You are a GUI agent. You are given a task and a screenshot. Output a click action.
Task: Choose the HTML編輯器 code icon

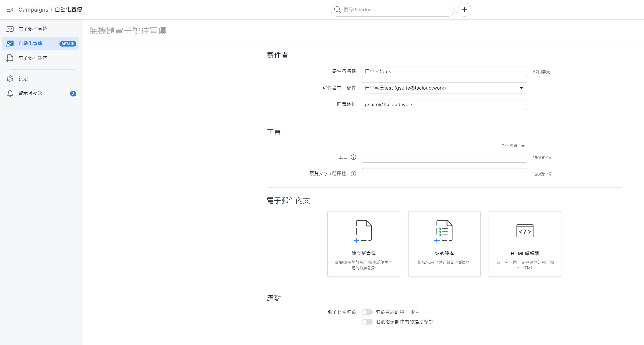525,231
